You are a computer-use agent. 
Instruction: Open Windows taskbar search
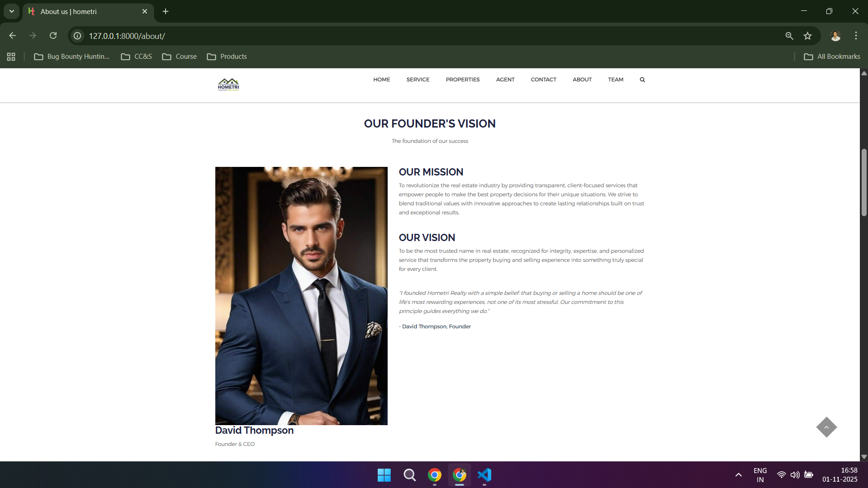click(x=409, y=475)
